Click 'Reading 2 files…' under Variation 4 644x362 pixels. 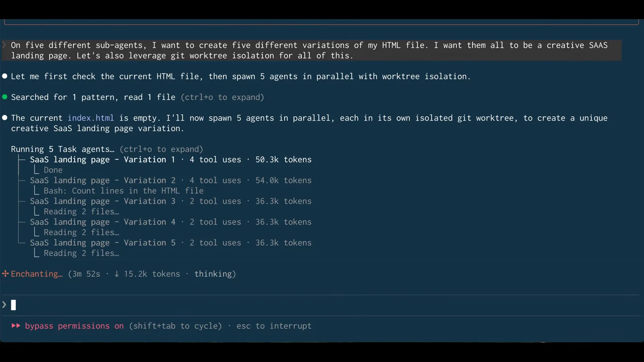click(81, 232)
